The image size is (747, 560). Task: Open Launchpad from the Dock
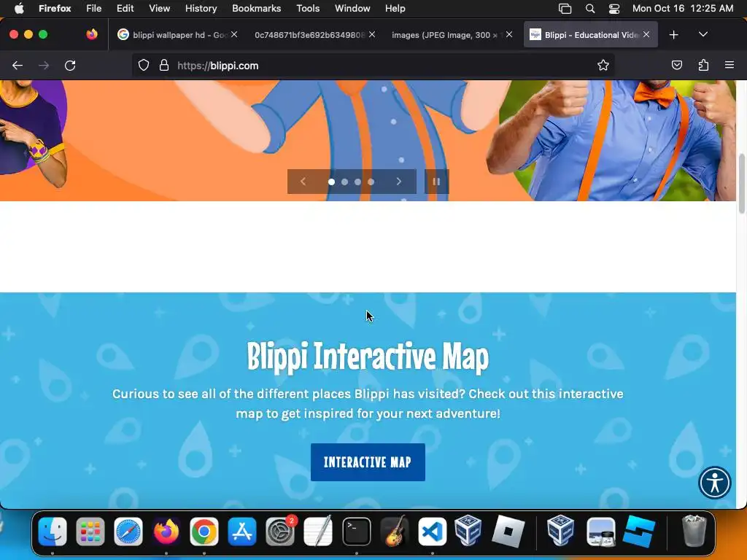coord(90,532)
